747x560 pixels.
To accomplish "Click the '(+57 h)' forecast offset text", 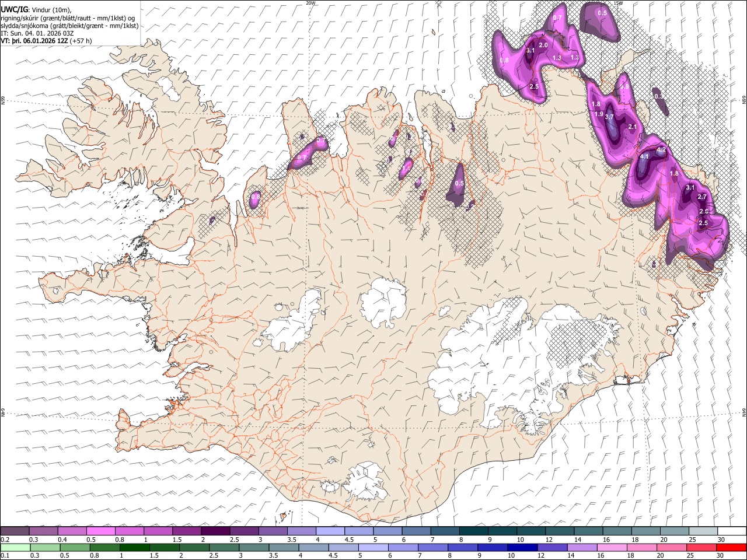I will pos(81,41).
